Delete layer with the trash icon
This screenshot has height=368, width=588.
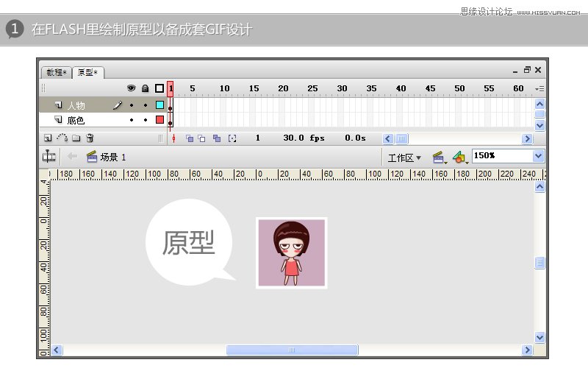(90, 138)
